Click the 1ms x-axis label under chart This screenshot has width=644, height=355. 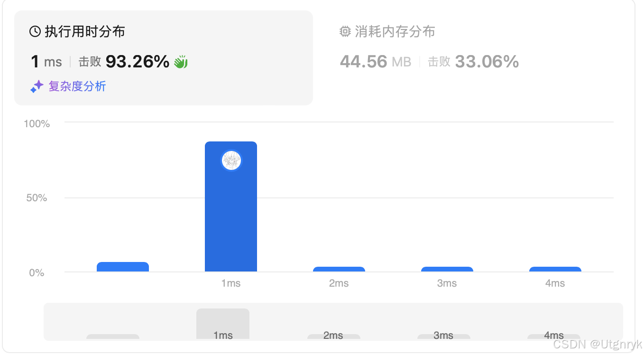[231, 283]
